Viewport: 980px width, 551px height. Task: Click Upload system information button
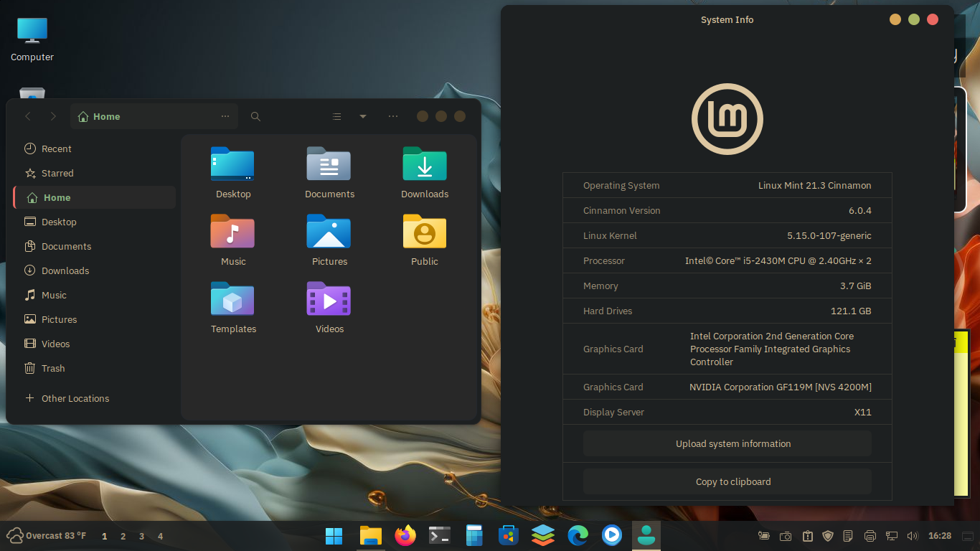coord(727,443)
